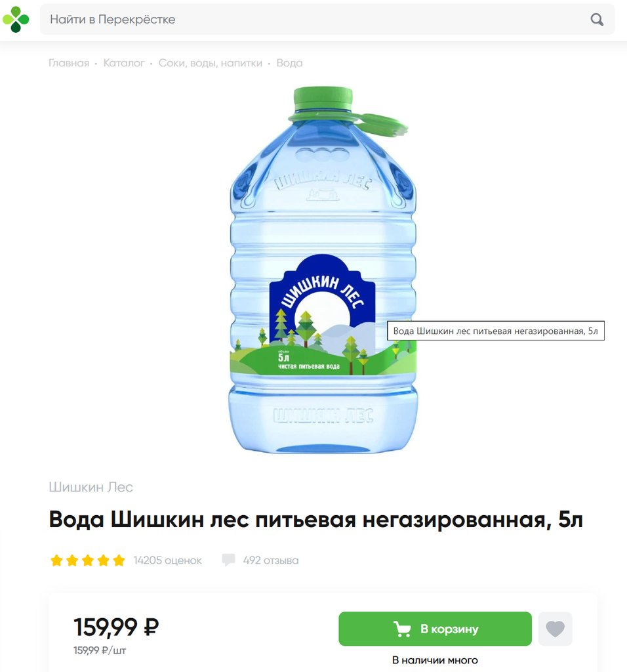The image size is (627, 672).
Task: Click the magnifying glass search icon
Action: pos(597,19)
